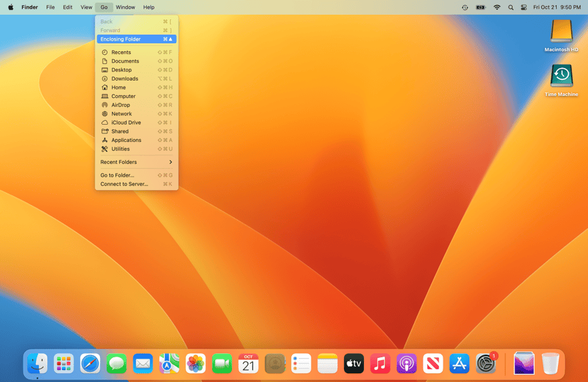Open Safari in the Dock

90,363
